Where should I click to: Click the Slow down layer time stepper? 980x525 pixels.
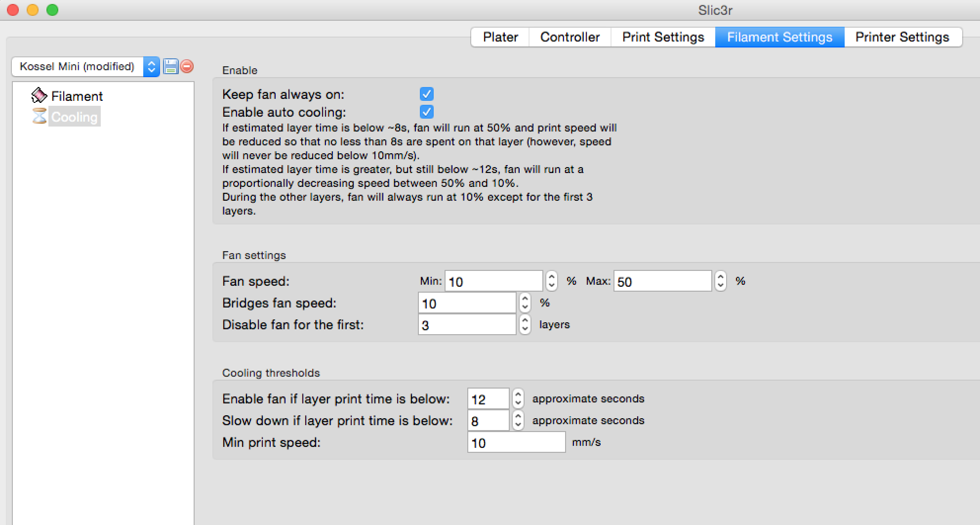(x=518, y=420)
